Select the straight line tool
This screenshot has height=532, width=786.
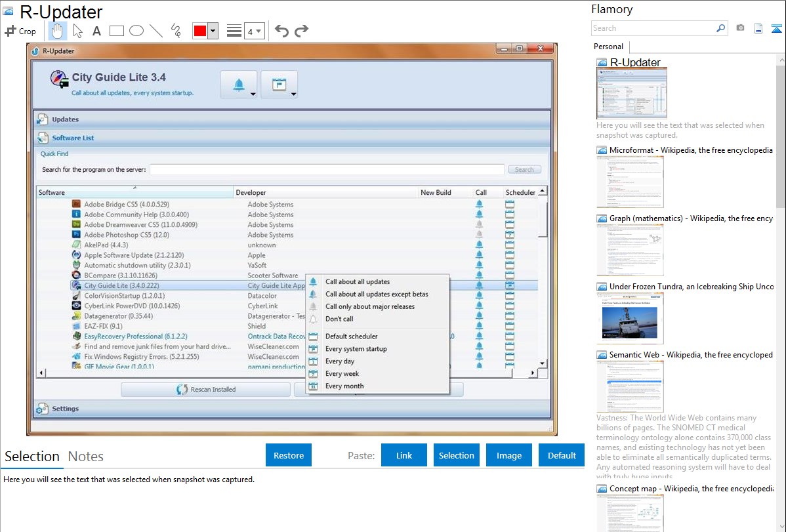[x=156, y=31]
